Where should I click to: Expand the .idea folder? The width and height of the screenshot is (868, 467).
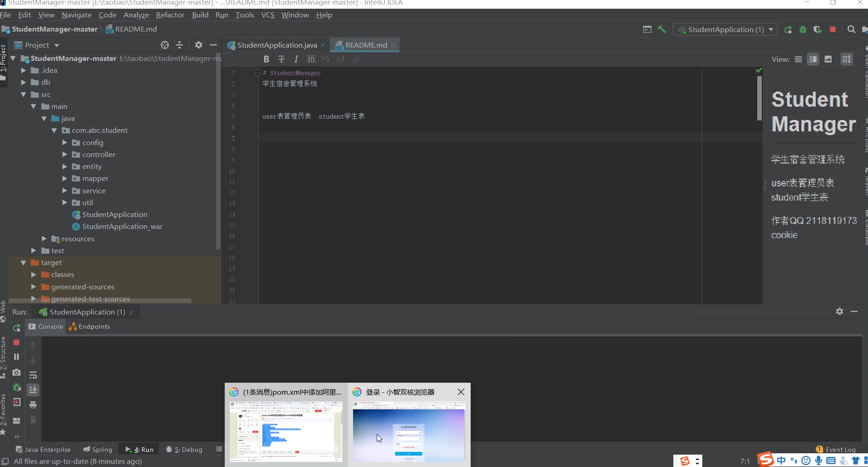click(23, 71)
